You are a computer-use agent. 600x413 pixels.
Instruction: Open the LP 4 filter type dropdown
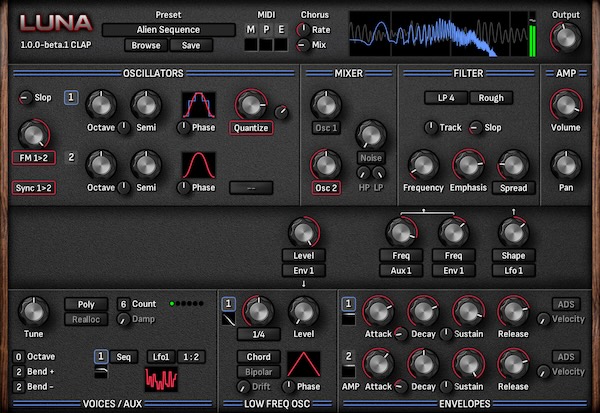tap(446, 98)
